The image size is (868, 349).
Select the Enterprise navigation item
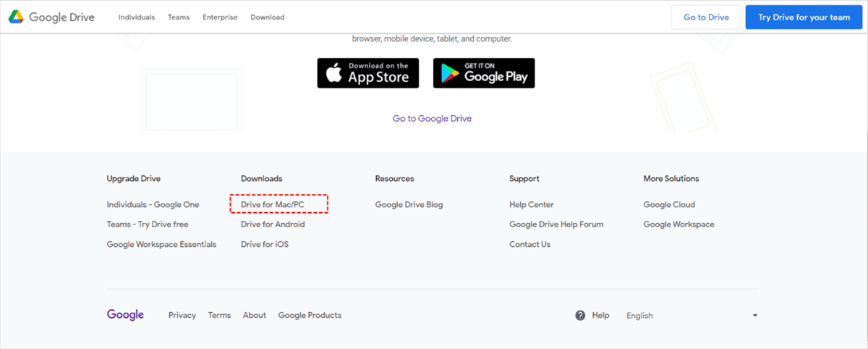pos(220,17)
